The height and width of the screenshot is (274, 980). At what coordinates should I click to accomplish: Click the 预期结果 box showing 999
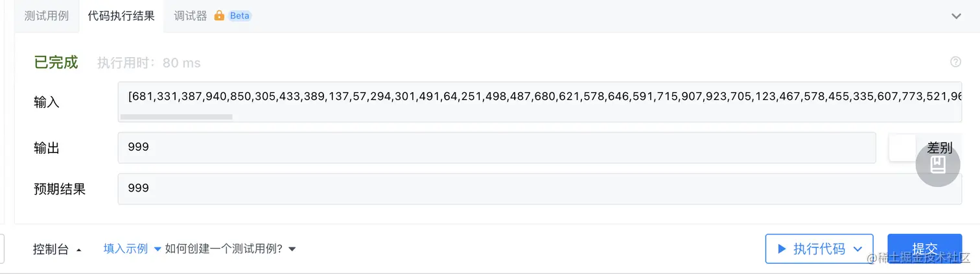coord(538,189)
